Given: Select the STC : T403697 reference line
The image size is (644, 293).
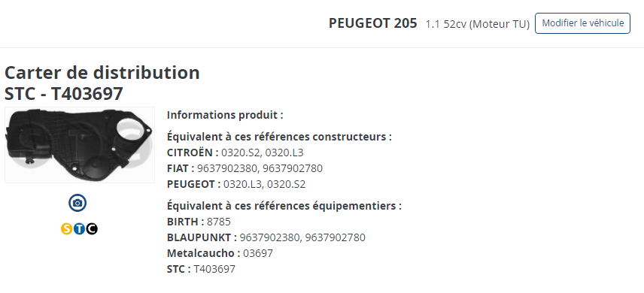Looking at the screenshot, I should [x=202, y=269].
